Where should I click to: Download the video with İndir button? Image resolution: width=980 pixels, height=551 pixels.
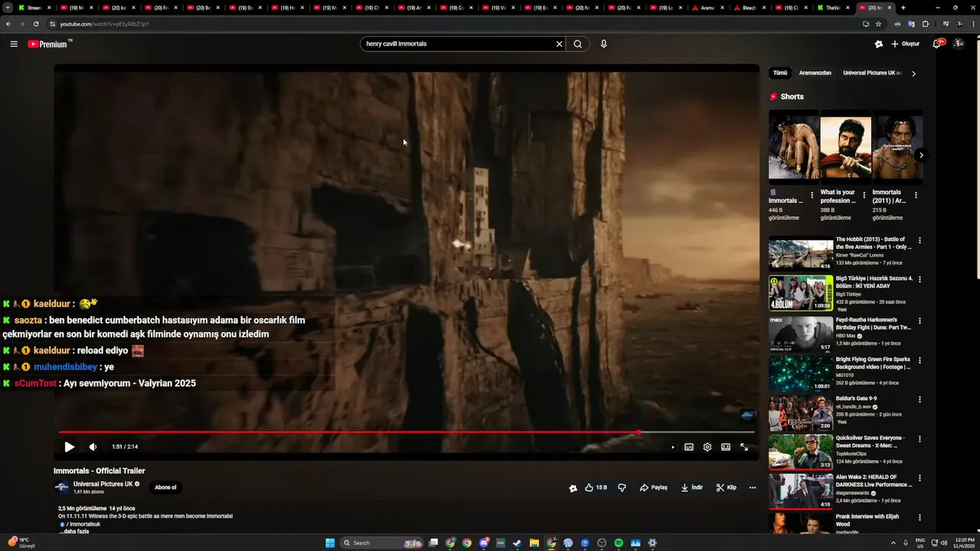[691, 487]
